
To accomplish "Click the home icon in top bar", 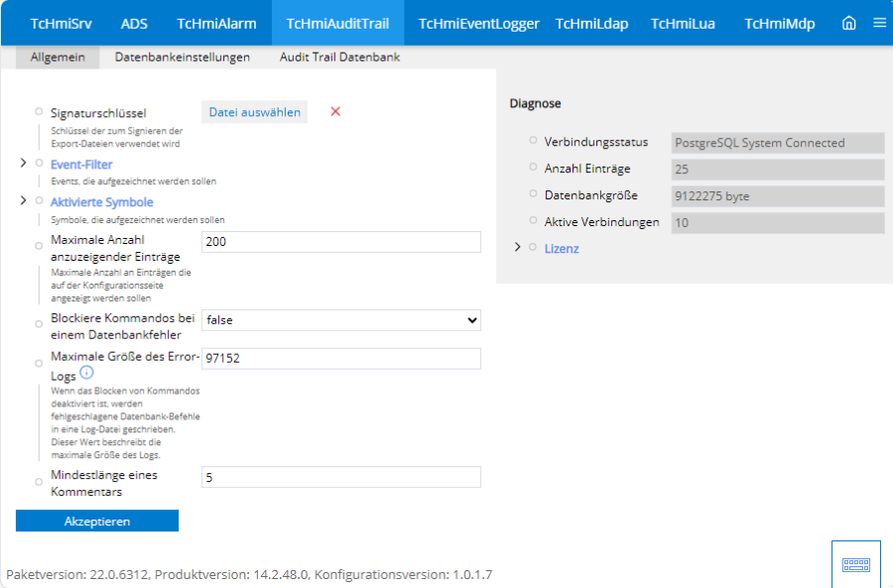I will [x=848, y=23].
